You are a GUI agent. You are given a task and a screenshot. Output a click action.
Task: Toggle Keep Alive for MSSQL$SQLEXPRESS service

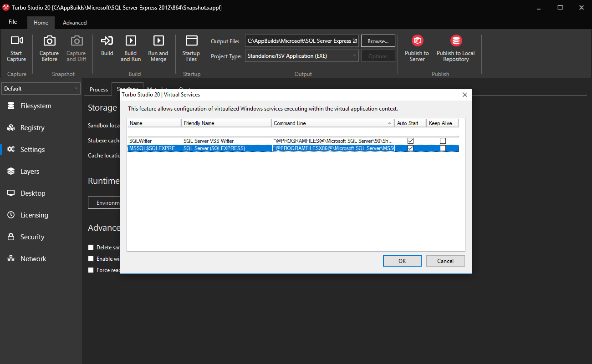pyautogui.click(x=443, y=148)
